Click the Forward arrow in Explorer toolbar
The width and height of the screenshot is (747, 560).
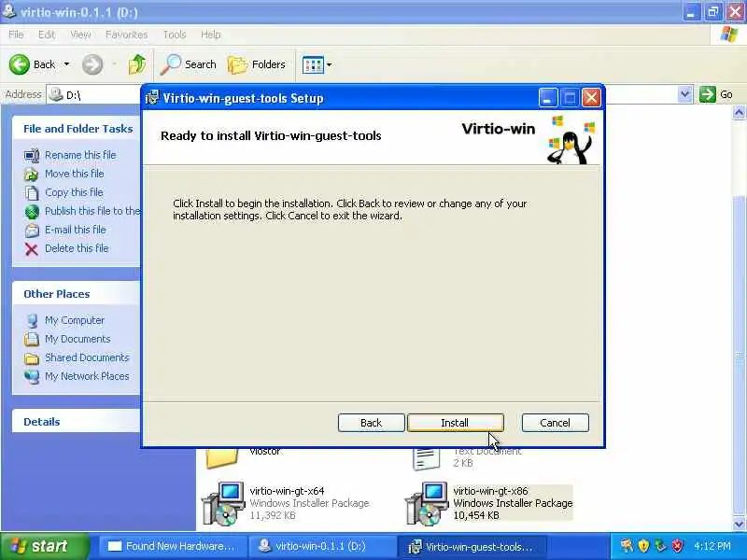pos(92,64)
